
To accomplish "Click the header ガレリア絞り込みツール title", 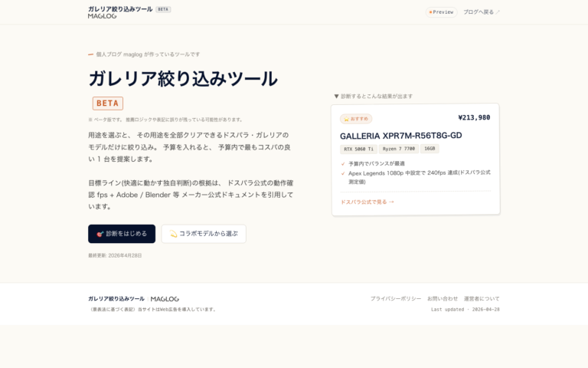I will point(120,9).
